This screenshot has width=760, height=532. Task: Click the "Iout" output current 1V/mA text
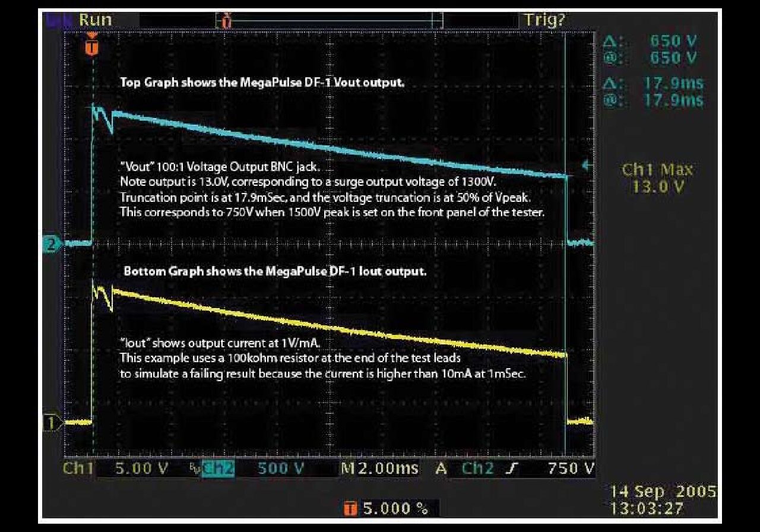pyautogui.click(x=221, y=343)
